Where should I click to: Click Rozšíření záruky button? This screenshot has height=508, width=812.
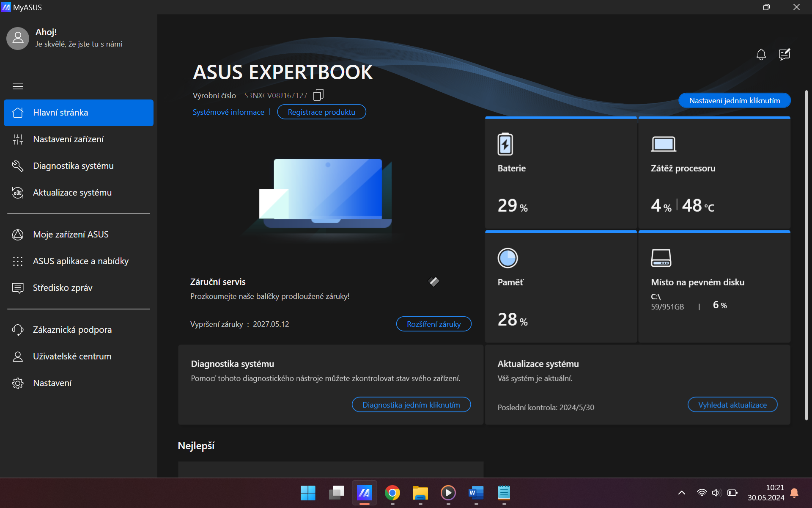pyautogui.click(x=434, y=324)
